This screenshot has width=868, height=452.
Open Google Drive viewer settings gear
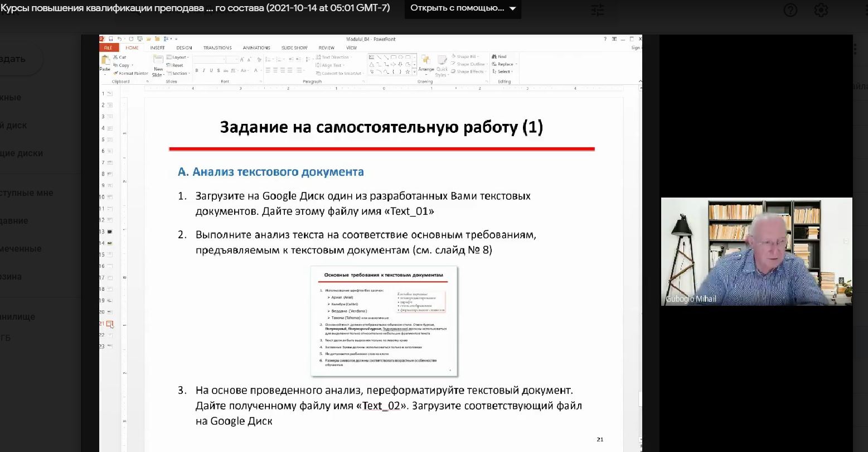tap(821, 10)
